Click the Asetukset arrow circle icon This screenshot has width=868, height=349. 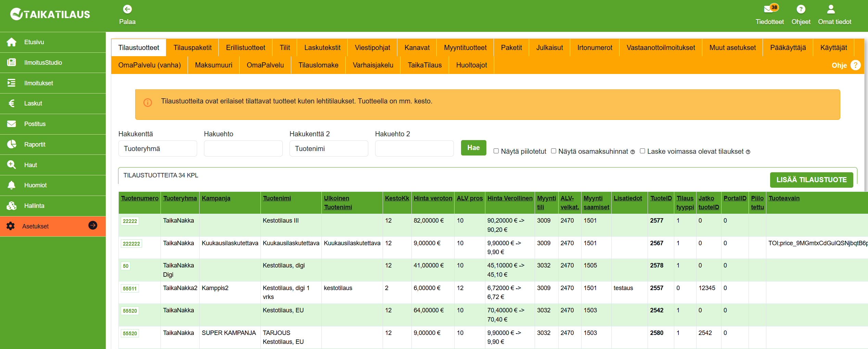coord(93,225)
